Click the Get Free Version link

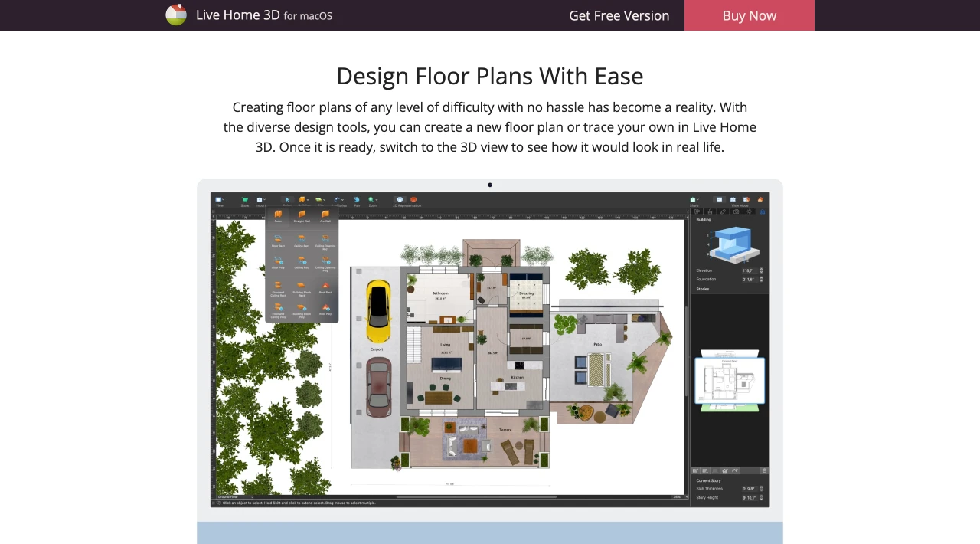pos(619,15)
